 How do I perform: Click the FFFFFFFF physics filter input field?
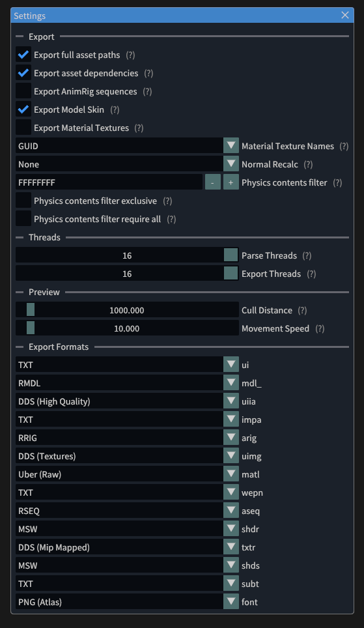click(109, 182)
